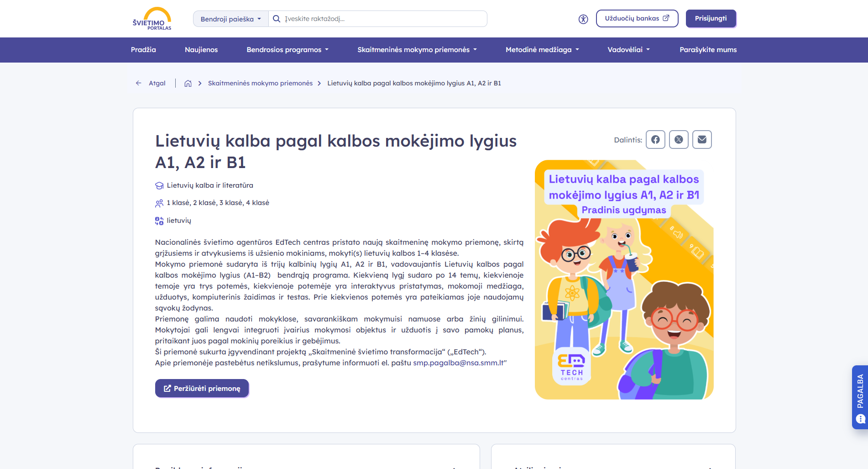Open the Naujienos section
868x469 pixels.
point(201,50)
